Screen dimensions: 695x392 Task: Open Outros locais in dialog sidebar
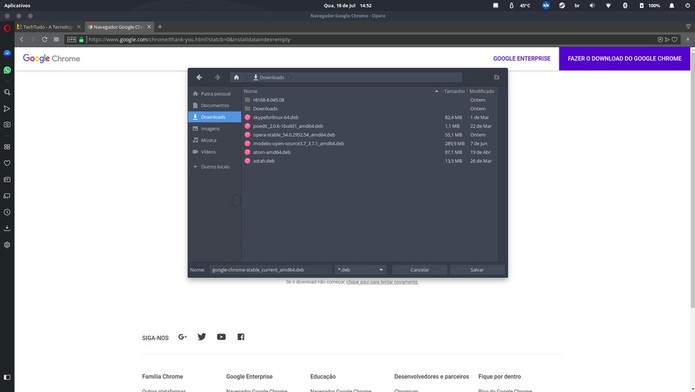pyautogui.click(x=215, y=167)
